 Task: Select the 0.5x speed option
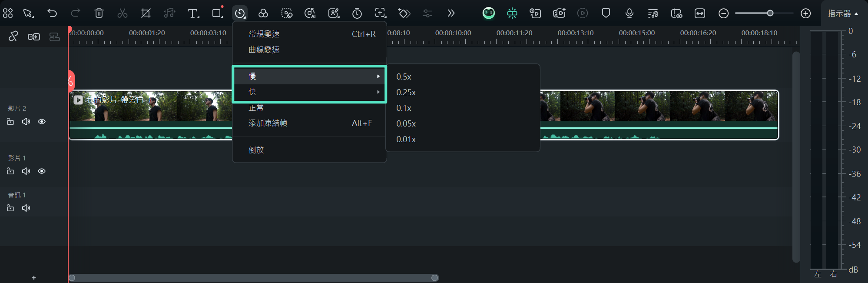404,77
